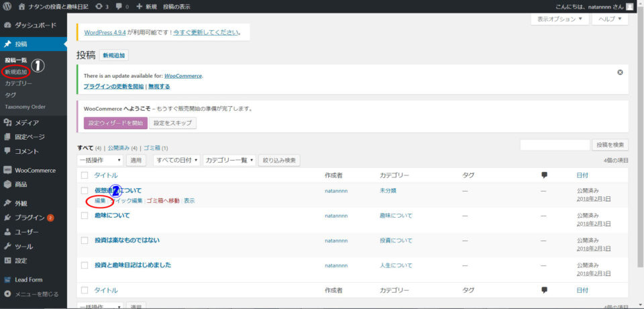Click プラグインの更新を開始 link
This screenshot has width=644, height=309.
[114, 87]
